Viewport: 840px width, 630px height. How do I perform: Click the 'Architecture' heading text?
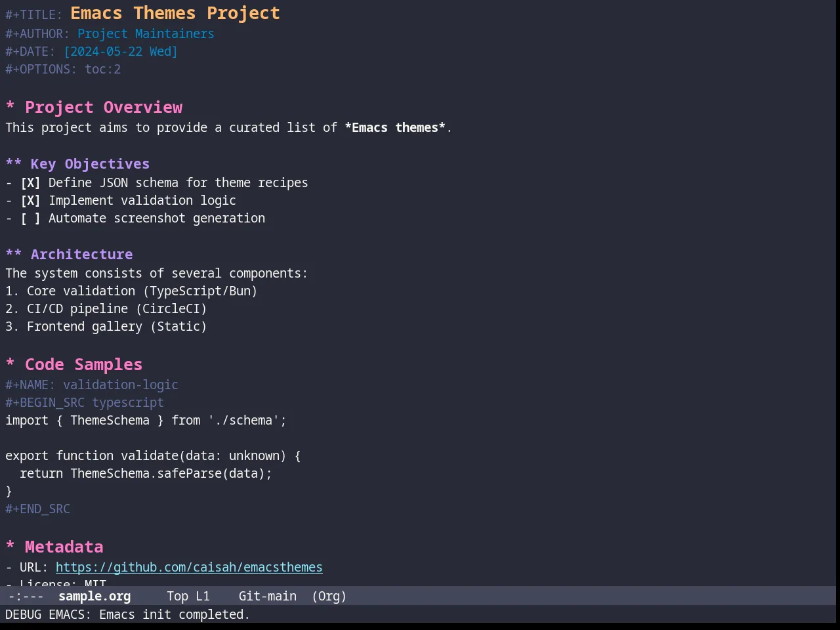(81, 254)
